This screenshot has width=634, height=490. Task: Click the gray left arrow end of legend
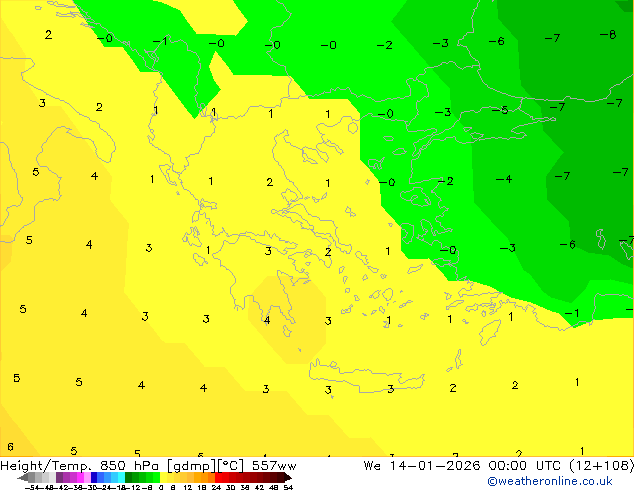tap(22, 477)
